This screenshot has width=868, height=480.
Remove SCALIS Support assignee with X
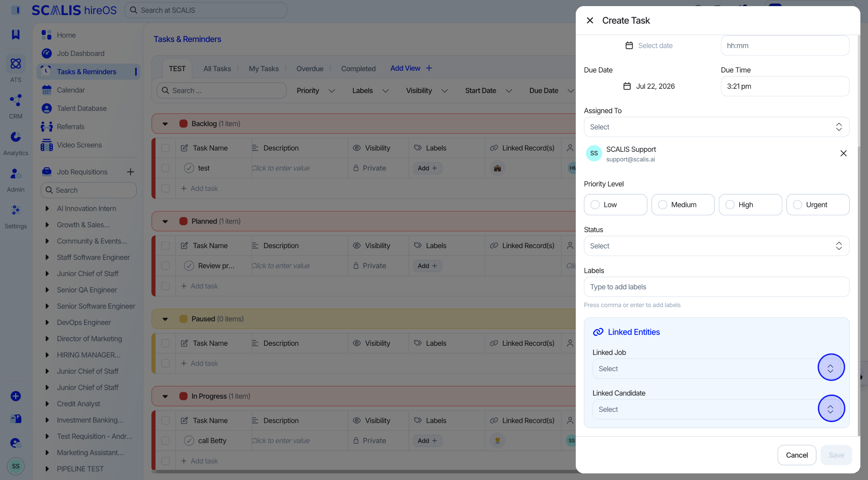coord(843,153)
